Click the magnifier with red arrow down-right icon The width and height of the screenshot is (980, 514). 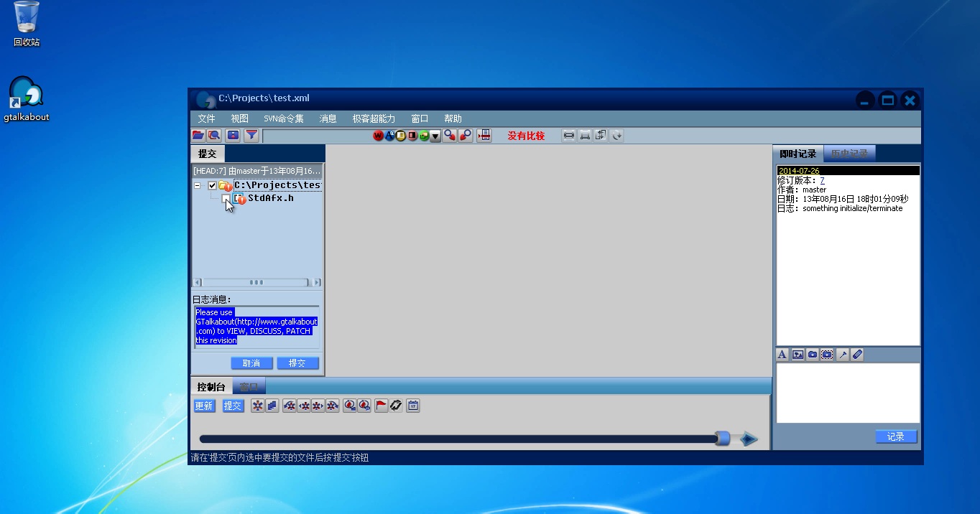pyautogui.click(x=450, y=135)
